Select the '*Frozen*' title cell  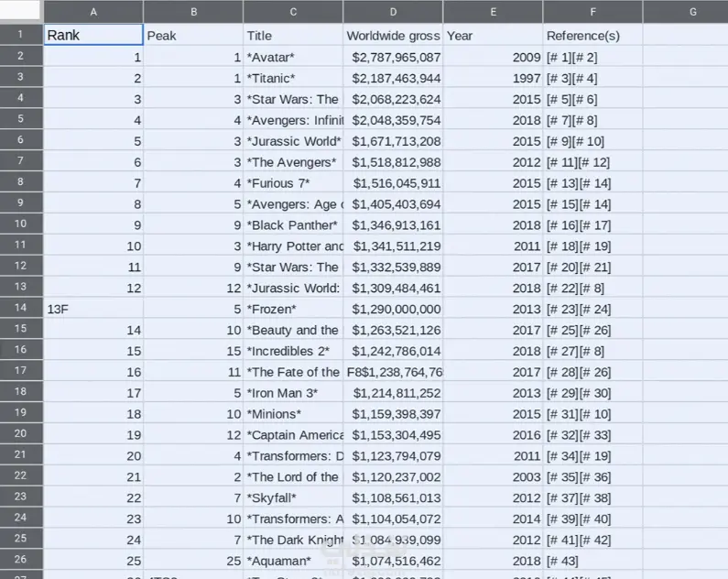293,309
